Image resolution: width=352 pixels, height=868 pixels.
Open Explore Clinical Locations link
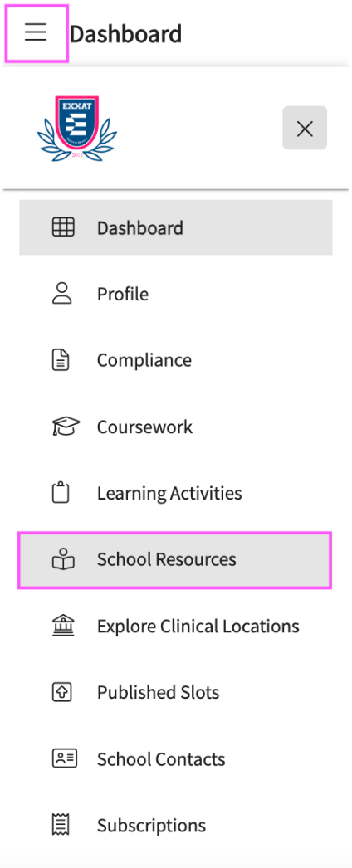(176, 626)
